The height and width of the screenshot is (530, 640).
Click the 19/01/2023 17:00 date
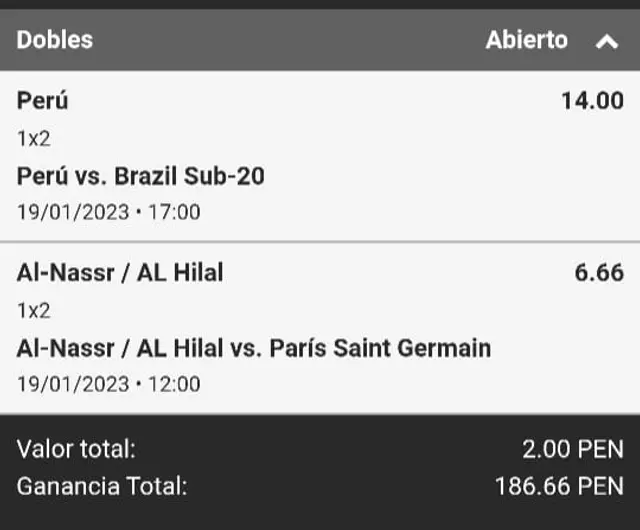point(109,212)
